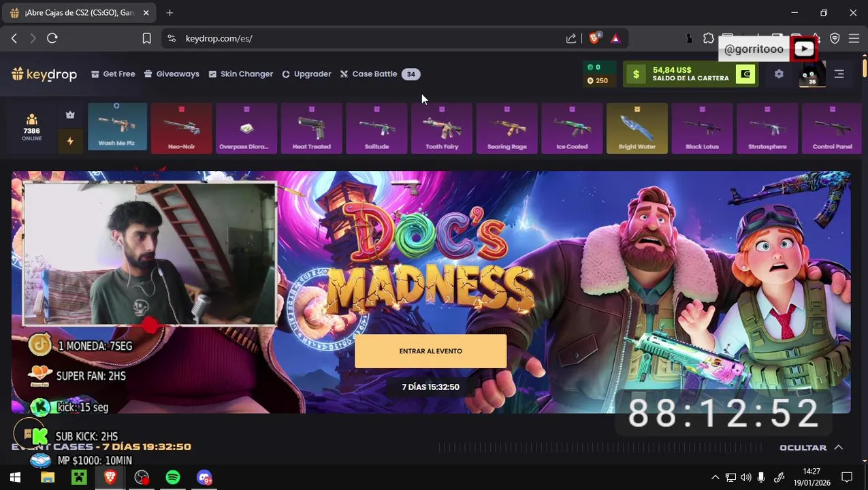Open the Wash Me Plz drop
Screen dimensions: 868x490
(x=117, y=128)
